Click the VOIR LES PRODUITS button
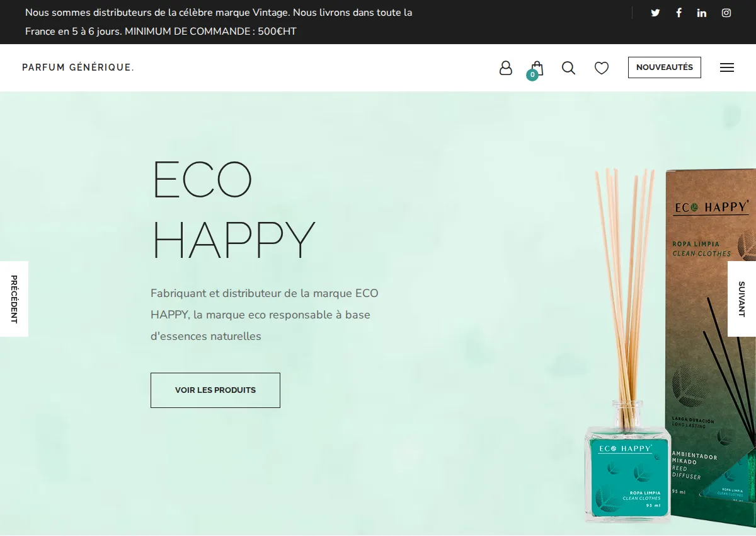 [x=215, y=390]
